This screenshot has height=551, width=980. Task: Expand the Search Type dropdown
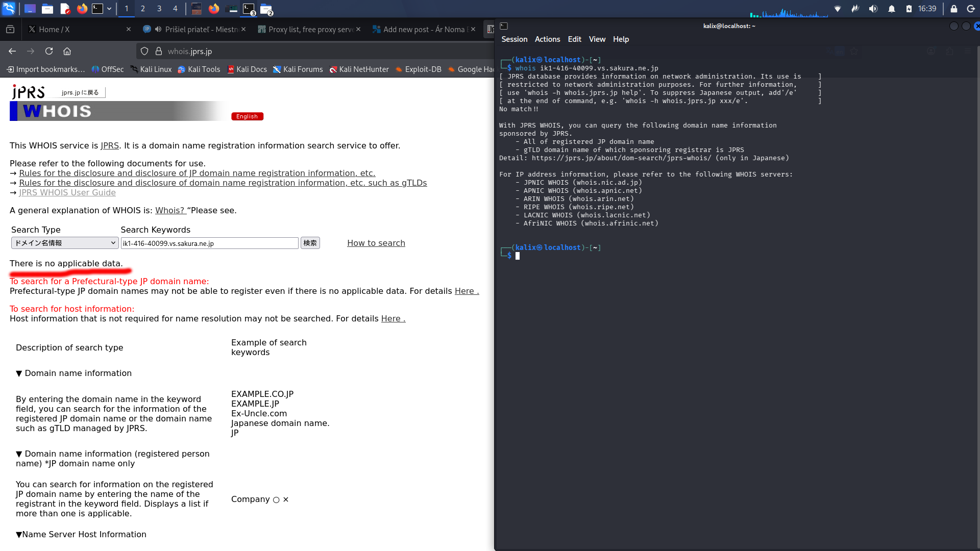coord(65,243)
